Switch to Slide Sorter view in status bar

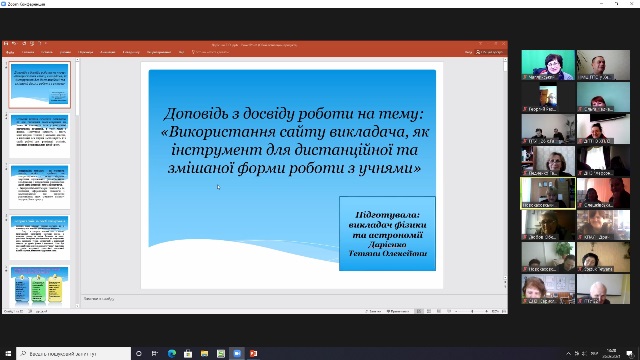coord(429,311)
